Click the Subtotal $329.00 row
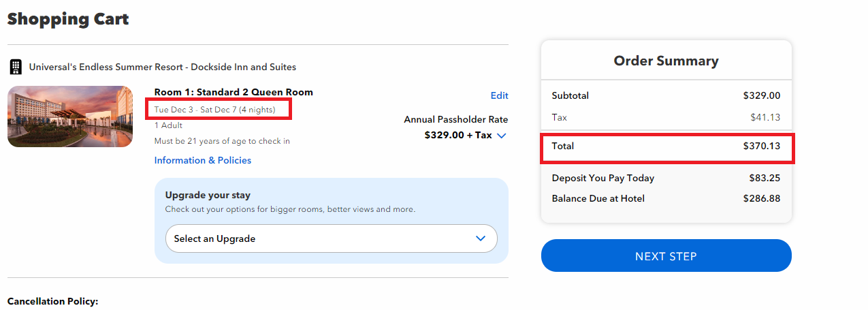 click(x=666, y=95)
